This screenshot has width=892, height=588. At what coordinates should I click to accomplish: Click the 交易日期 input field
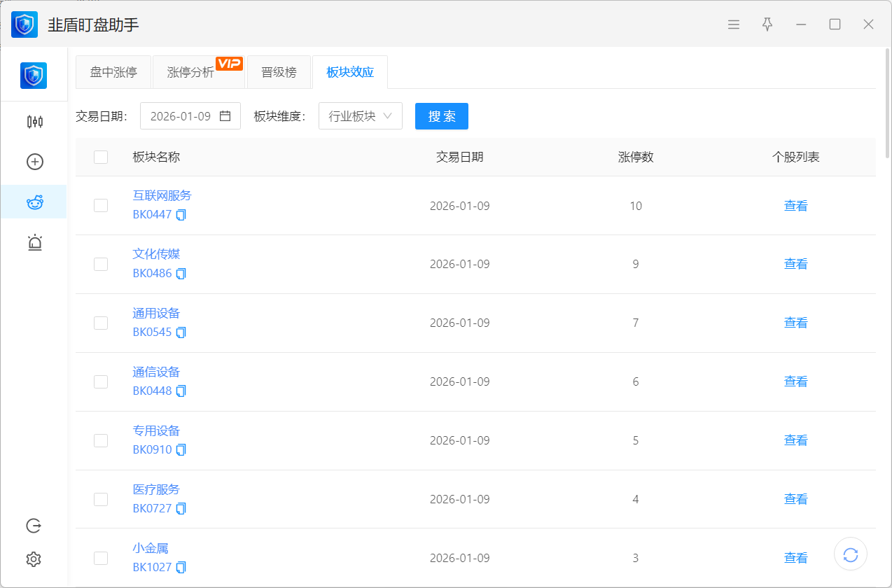pyautogui.click(x=181, y=116)
